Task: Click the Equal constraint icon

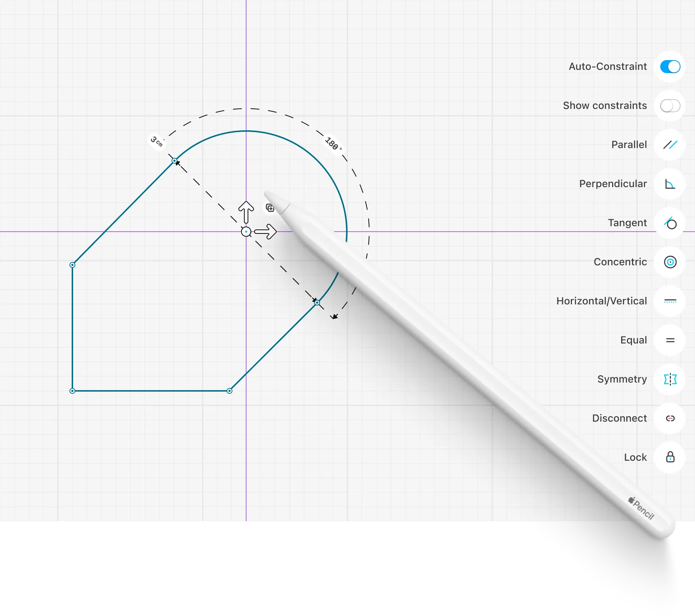Action: (670, 340)
